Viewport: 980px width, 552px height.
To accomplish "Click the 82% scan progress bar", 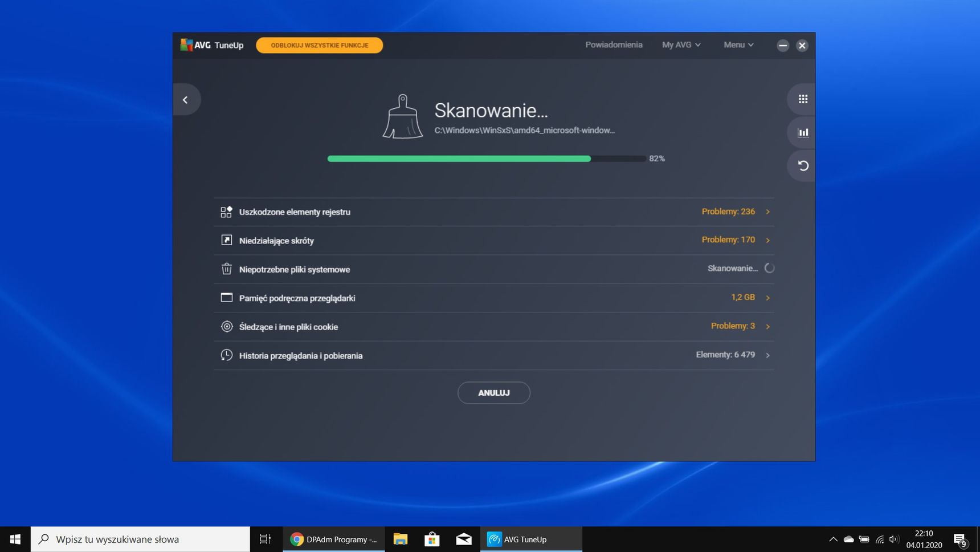I will pos(487,159).
